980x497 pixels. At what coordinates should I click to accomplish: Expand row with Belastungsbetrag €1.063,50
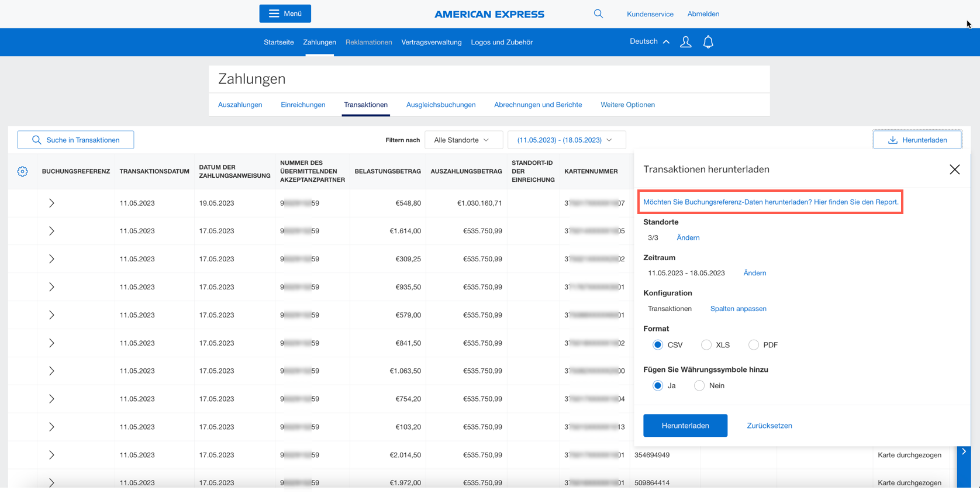pos(51,371)
